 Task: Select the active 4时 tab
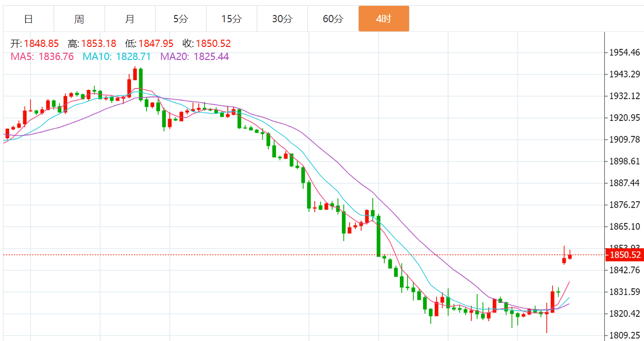point(384,19)
